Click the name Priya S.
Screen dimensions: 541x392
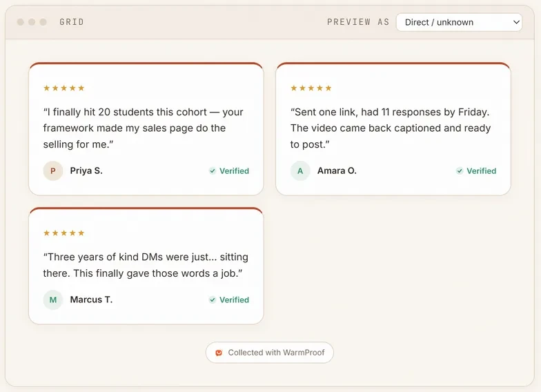[86, 171]
